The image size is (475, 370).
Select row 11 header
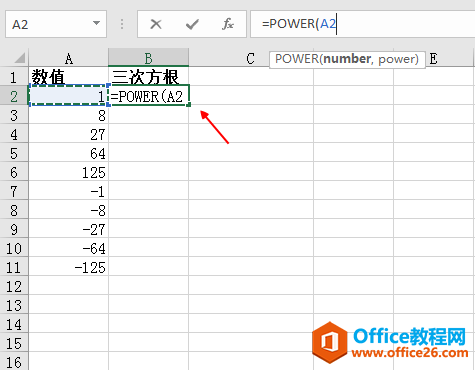[14, 267]
